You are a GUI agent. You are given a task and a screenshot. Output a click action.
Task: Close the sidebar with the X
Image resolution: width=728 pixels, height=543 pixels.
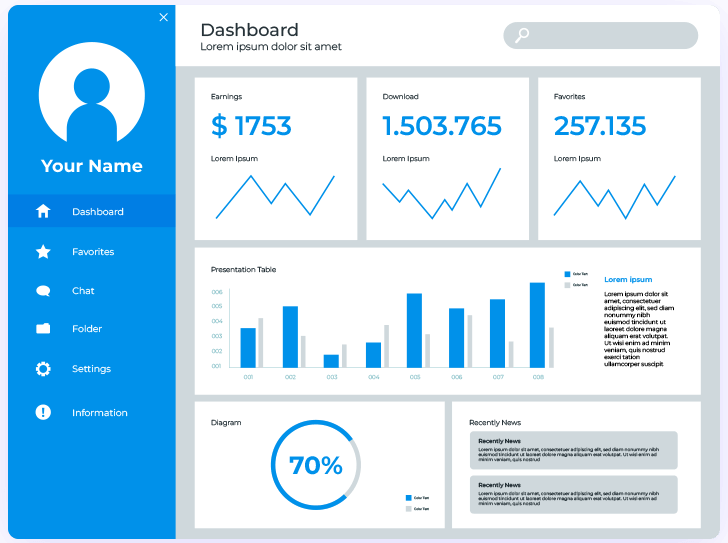click(164, 17)
